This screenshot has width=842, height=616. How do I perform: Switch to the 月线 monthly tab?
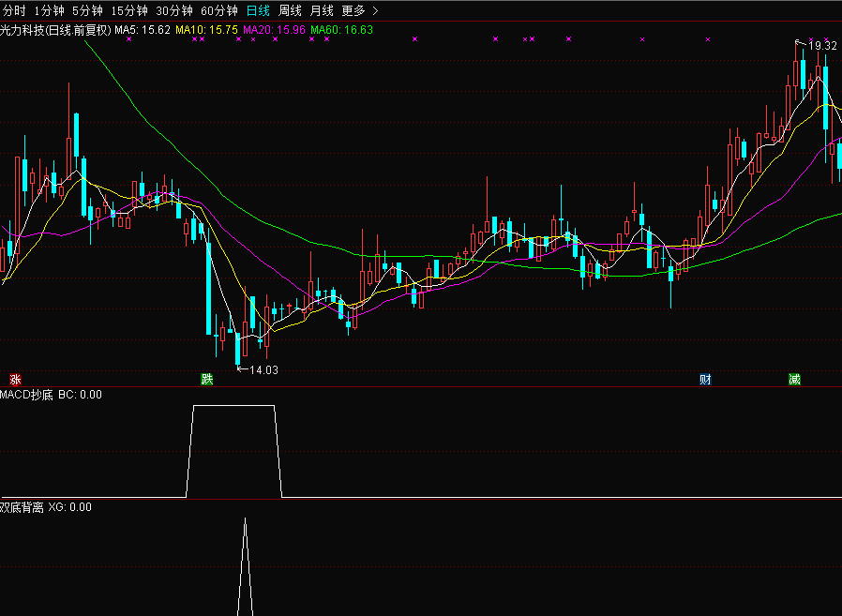(322, 10)
